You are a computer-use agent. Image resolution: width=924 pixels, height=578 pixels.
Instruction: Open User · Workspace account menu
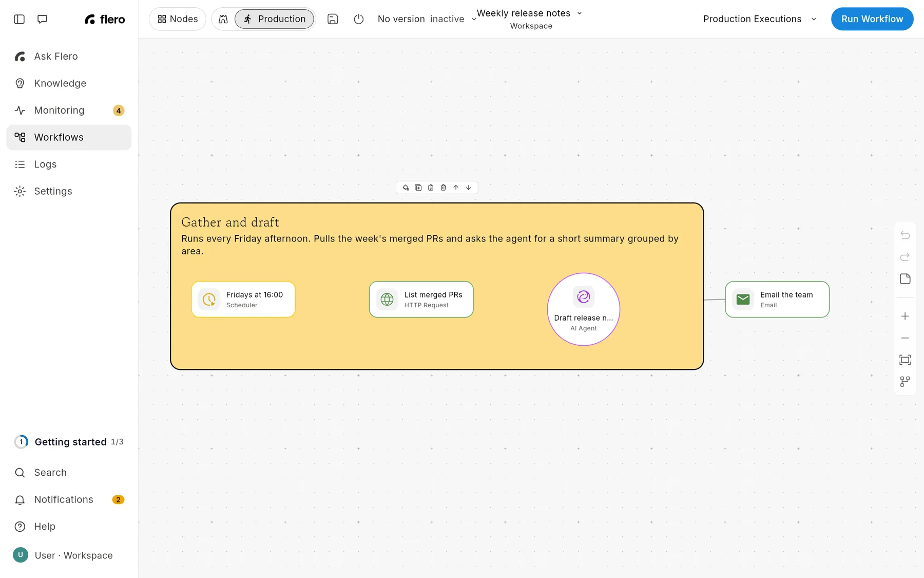69,555
